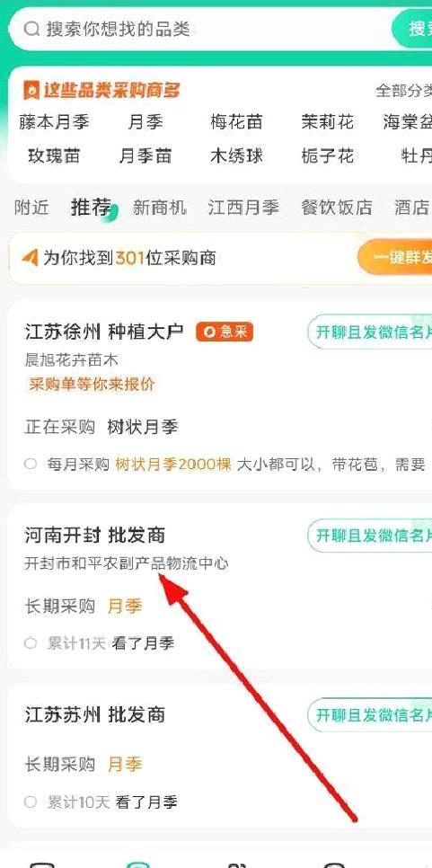Viewport: 432px width, 868px height.
Task: Select the 木绣球 category
Action: point(237,156)
